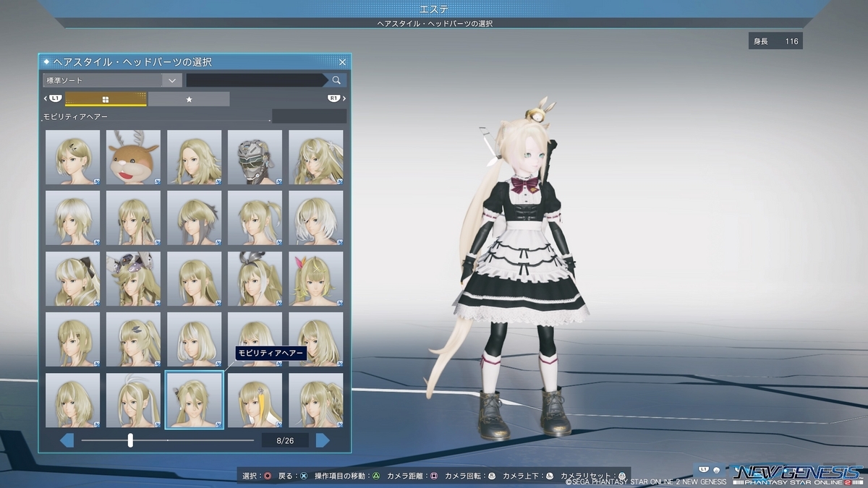The height and width of the screenshot is (488, 868).
Task: Click the カメラリセット stick icon
Action: click(621, 476)
